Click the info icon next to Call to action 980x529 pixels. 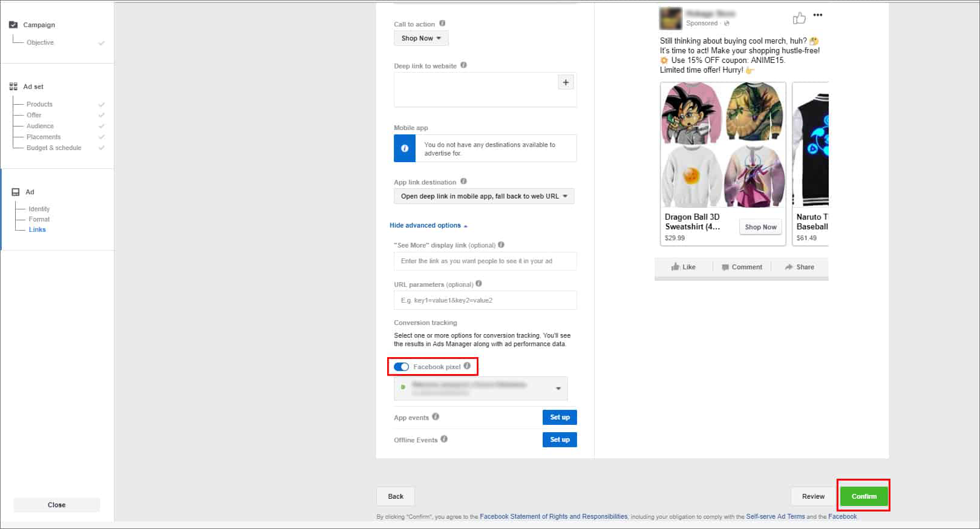point(442,24)
